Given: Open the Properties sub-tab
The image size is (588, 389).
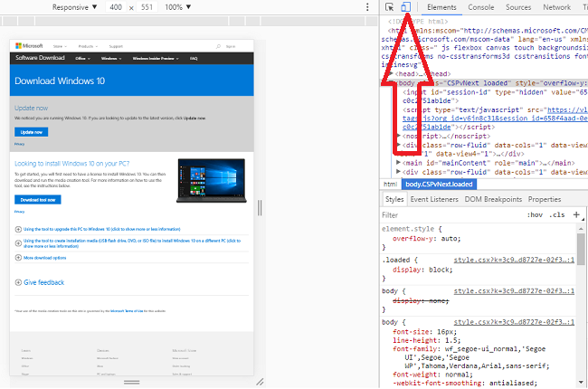Looking at the screenshot, I should [545, 199].
